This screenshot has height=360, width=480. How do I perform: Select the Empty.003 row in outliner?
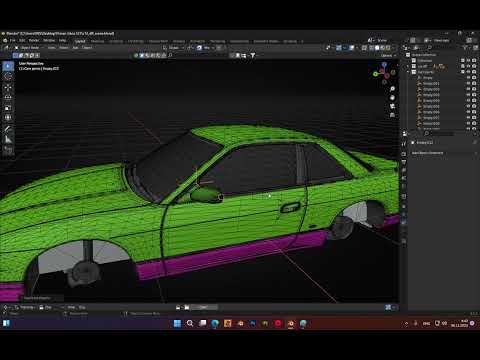(x=431, y=95)
